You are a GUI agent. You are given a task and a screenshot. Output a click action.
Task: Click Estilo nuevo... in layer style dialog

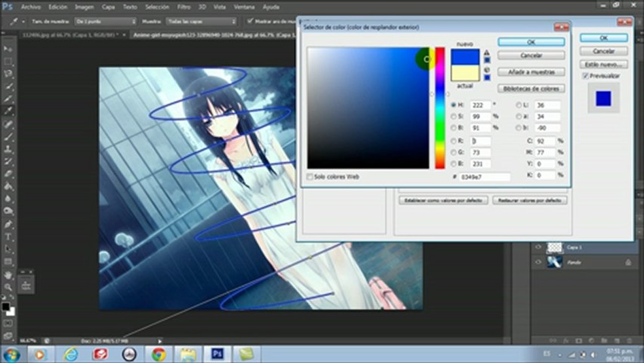pyautogui.click(x=604, y=65)
